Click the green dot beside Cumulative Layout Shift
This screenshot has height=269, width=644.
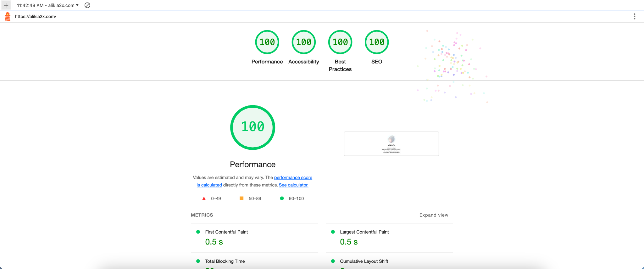click(x=333, y=261)
